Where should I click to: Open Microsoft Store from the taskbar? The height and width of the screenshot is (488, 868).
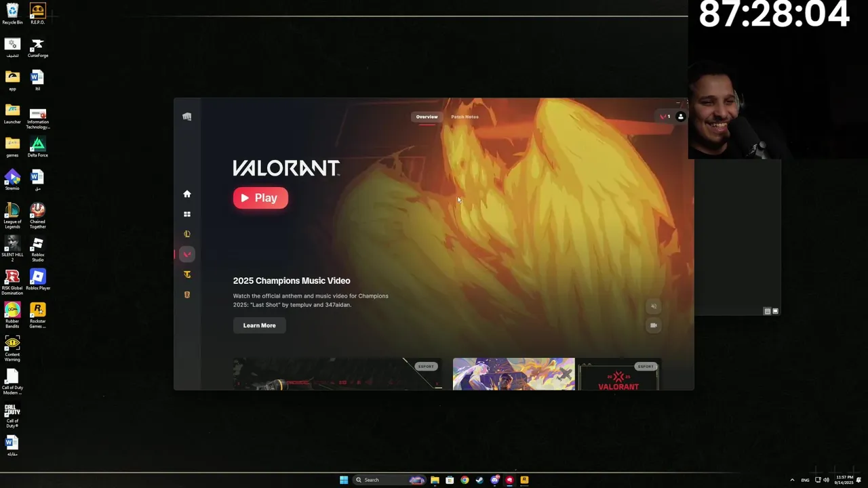click(x=450, y=480)
